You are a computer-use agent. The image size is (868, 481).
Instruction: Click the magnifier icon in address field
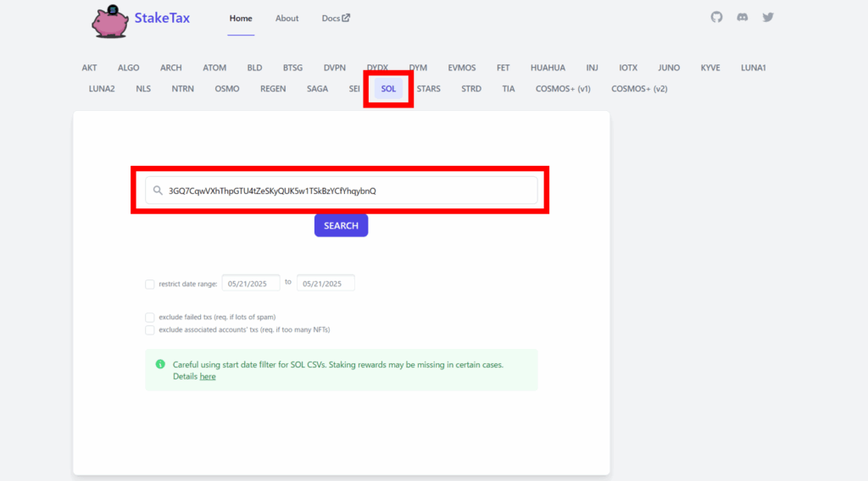(x=158, y=191)
